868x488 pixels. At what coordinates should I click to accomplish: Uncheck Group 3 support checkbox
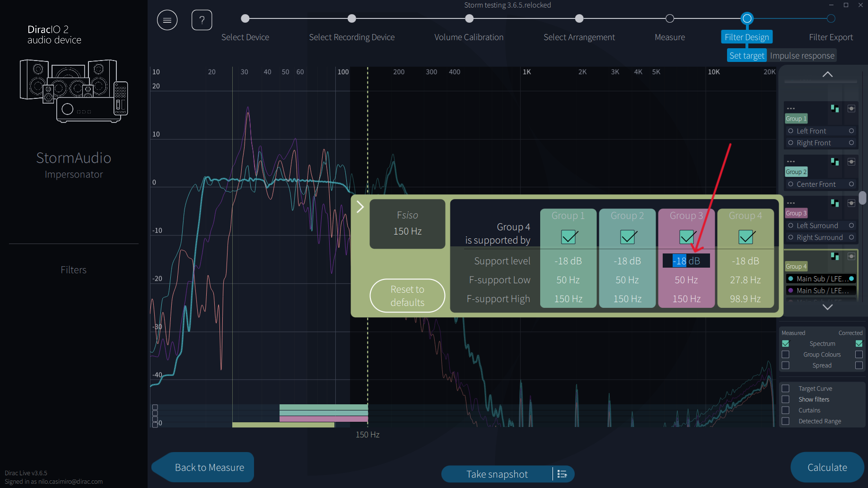click(687, 236)
